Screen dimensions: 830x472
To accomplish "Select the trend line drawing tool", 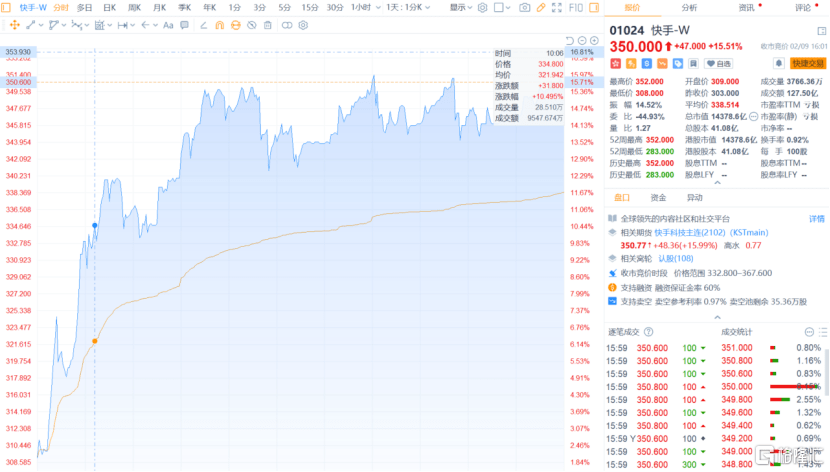I will [x=31, y=25].
